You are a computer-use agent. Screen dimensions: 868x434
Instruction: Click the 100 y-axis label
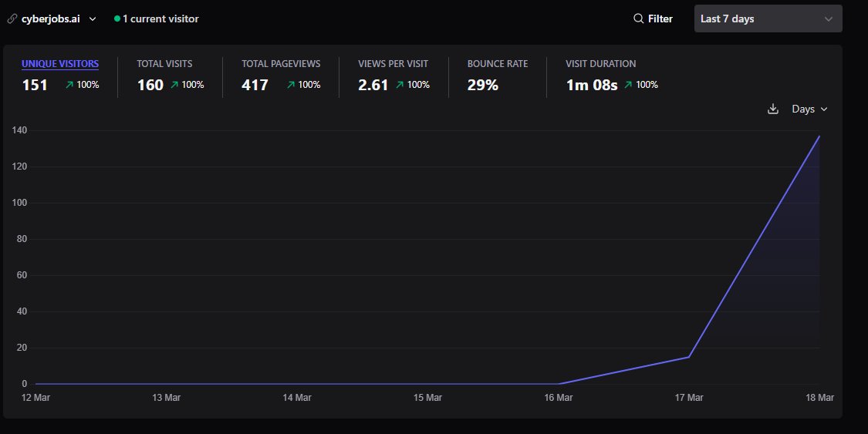coord(19,203)
